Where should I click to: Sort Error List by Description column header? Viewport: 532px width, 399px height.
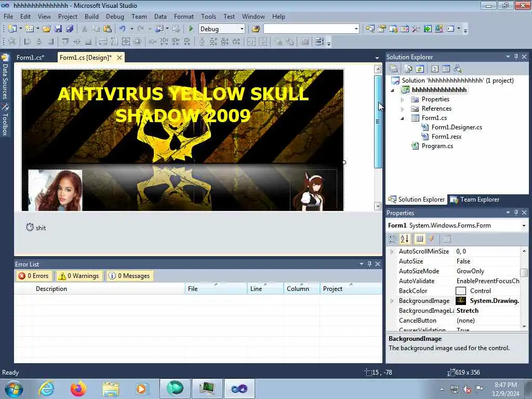coord(109,289)
